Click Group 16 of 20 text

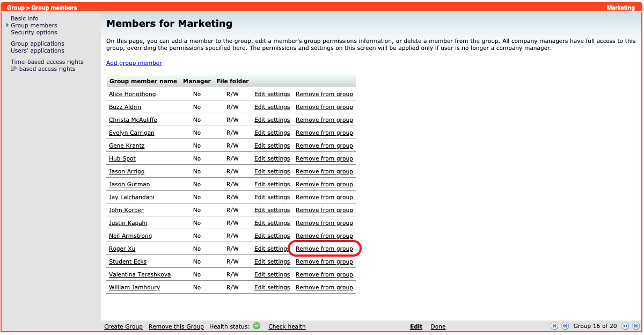point(595,326)
